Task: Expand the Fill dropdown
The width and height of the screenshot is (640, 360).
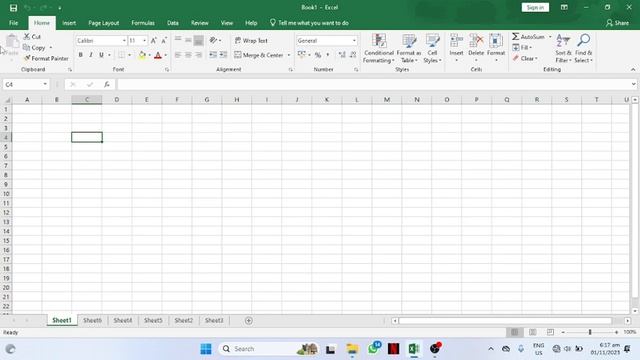Action: click(530, 48)
